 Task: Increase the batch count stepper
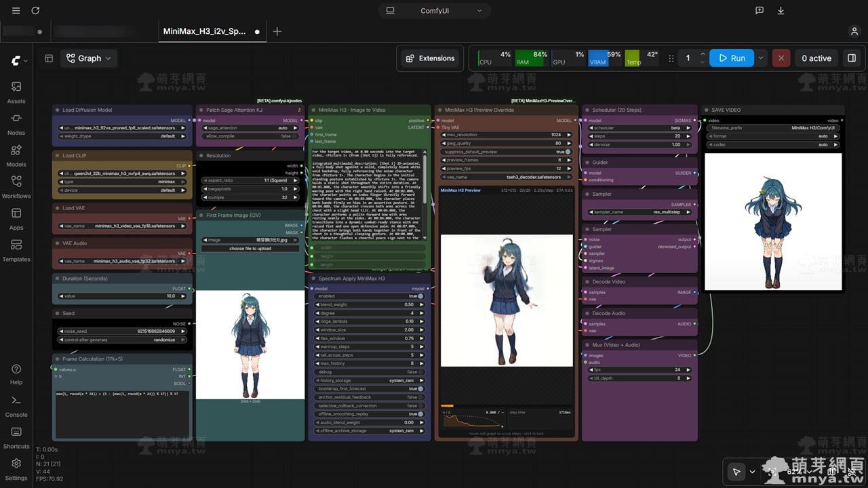point(703,54)
